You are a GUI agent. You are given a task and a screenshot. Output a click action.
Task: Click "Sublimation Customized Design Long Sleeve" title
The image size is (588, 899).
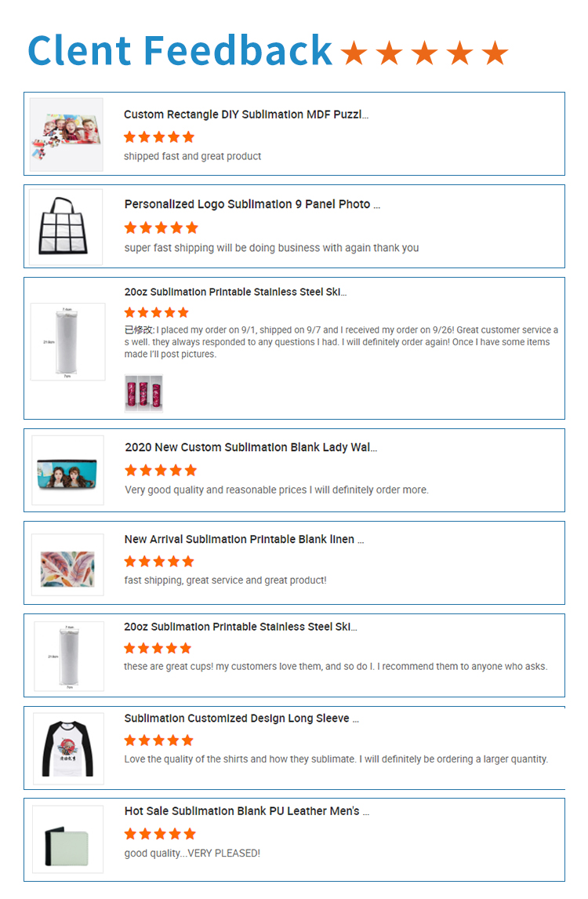[x=241, y=719]
